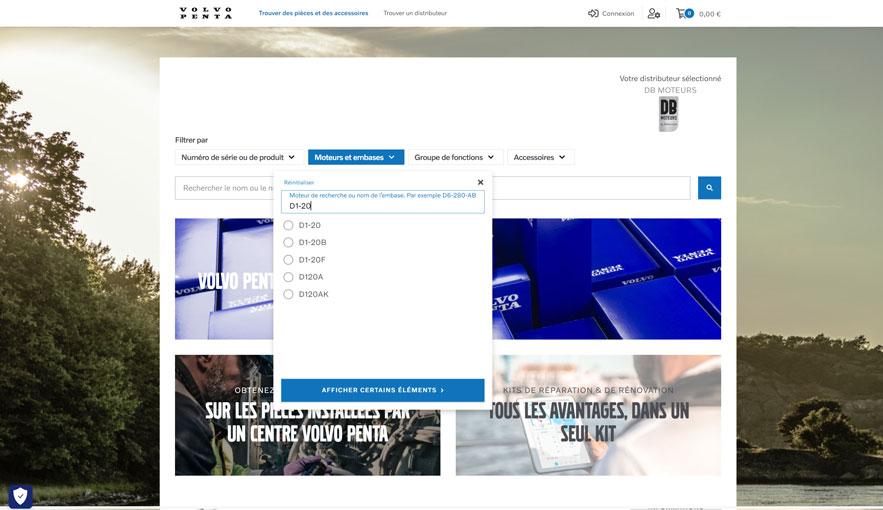
Task: Click the Connexion login icon
Action: pyautogui.click(x=593, y=14)
